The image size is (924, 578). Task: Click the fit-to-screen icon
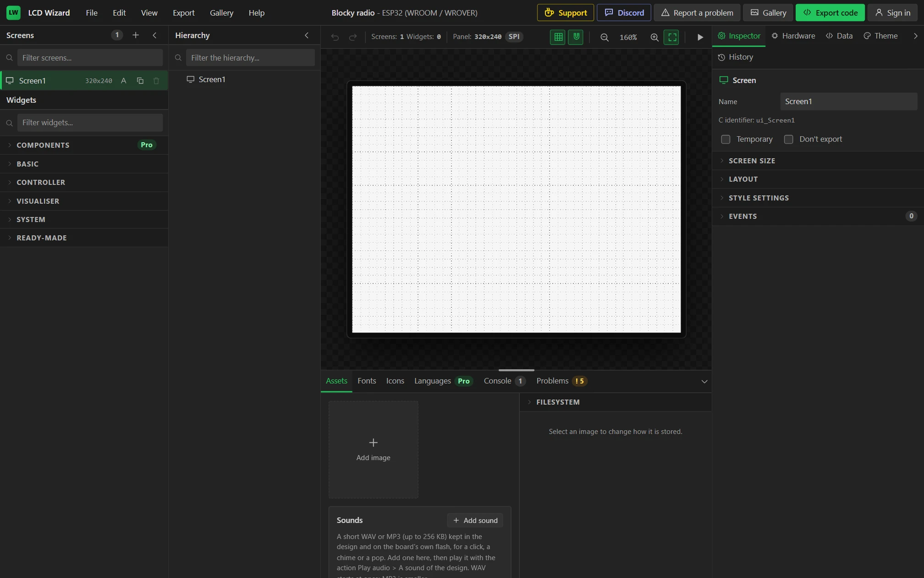[x=672, y=37]
